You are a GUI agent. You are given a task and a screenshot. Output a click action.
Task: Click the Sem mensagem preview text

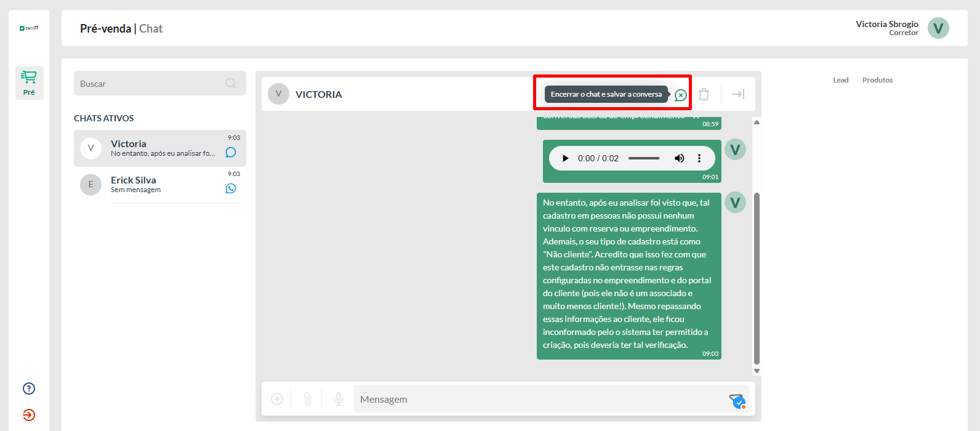click(x=135, y=190)
